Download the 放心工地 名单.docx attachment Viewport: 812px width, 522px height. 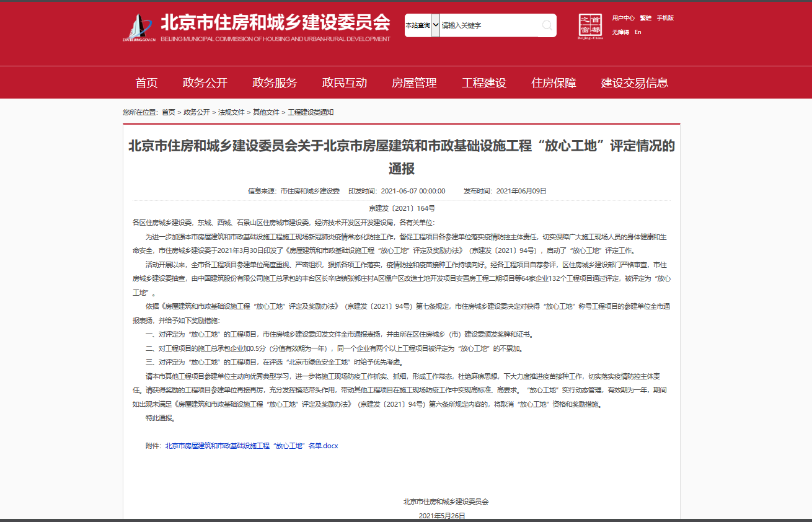point(252,446)
